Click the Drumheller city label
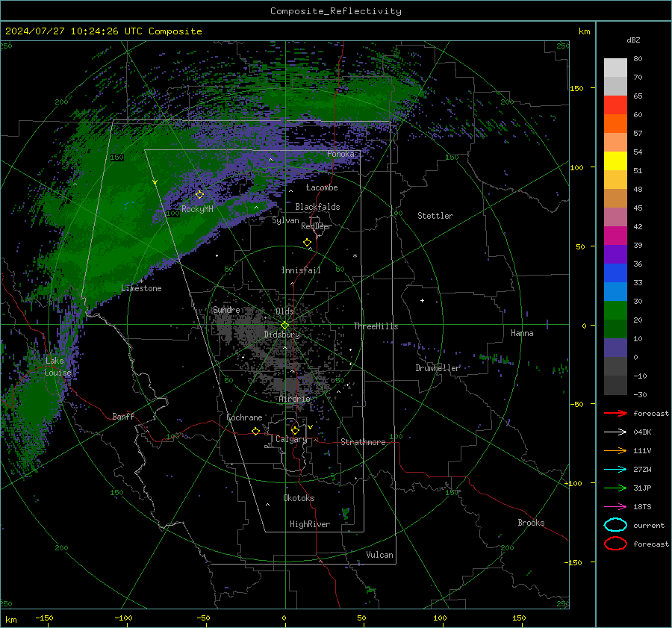 tap(438, 368)
